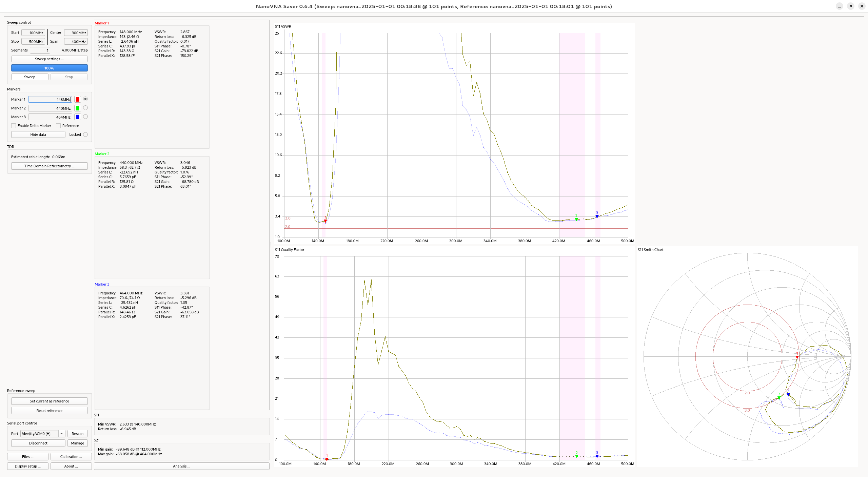Click red marker 1 on Quality Factor chart

pyautogui.click(x=327, y=459)
